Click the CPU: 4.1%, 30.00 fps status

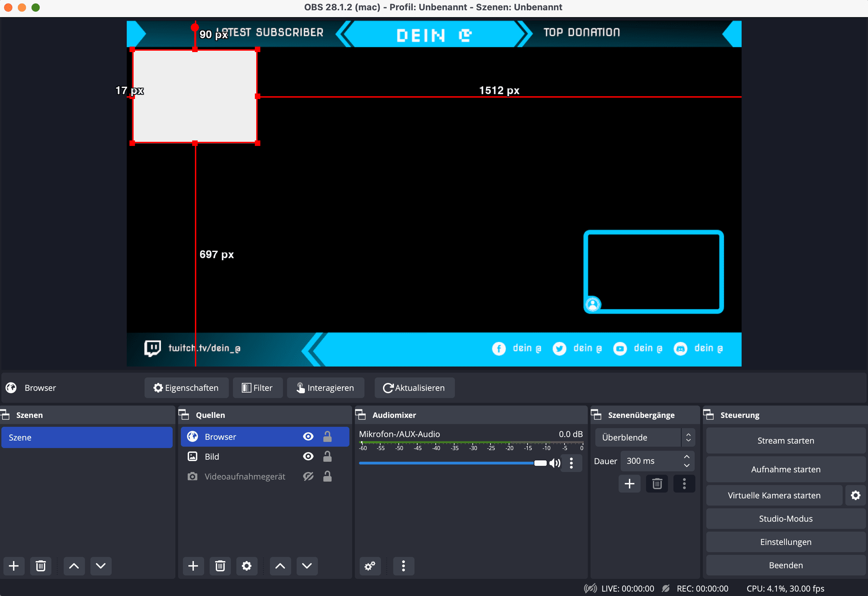pyautogui.click(x=785, y=588)
